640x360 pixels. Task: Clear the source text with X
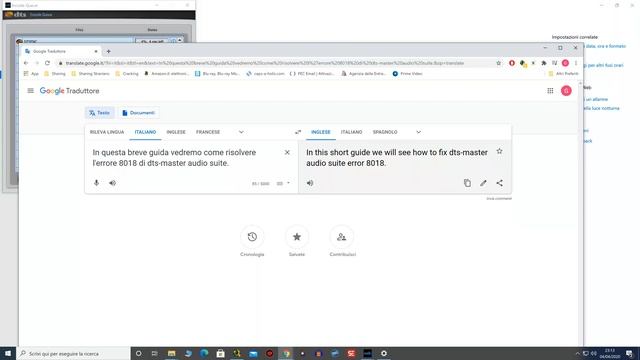coord(287,152)
